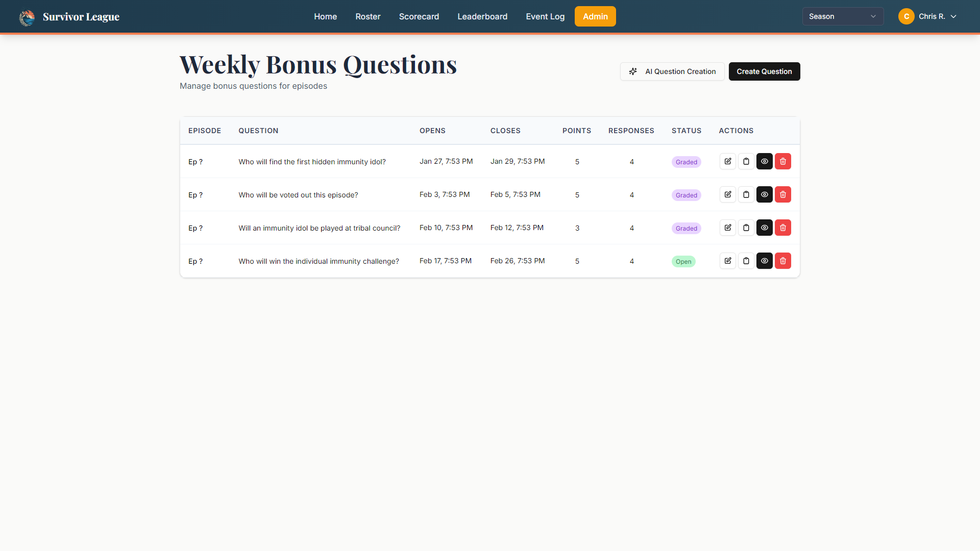
Task: Click 'Who will find the first hidden immunity idol?'
Action: point(312,162)
